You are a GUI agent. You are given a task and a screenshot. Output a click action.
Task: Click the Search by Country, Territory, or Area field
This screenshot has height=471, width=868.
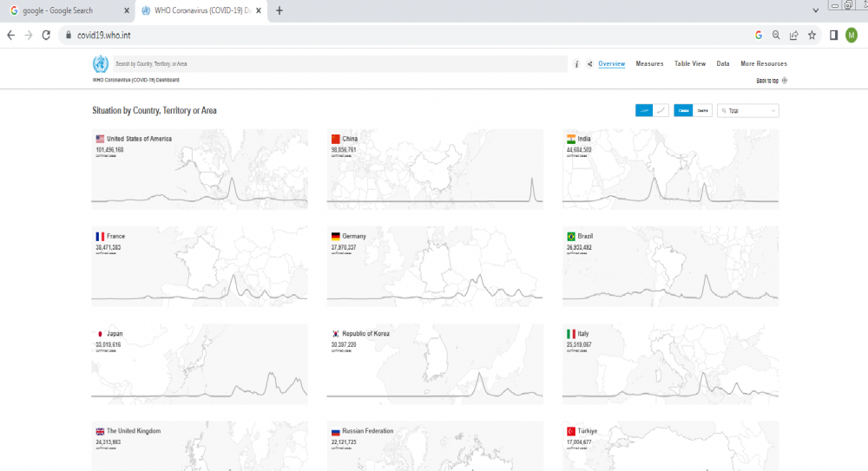click(339, 64)
